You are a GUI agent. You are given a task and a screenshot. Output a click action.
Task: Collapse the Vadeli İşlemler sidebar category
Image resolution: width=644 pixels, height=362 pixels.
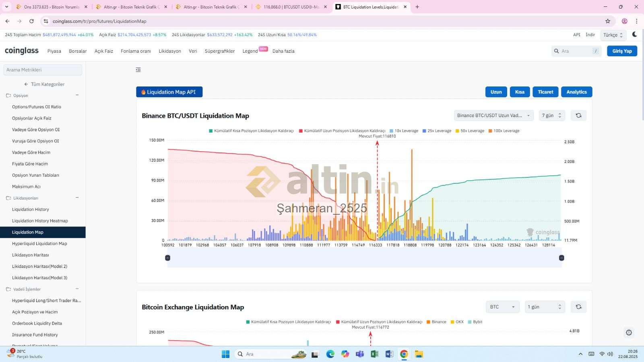click(x=77, y=289)
